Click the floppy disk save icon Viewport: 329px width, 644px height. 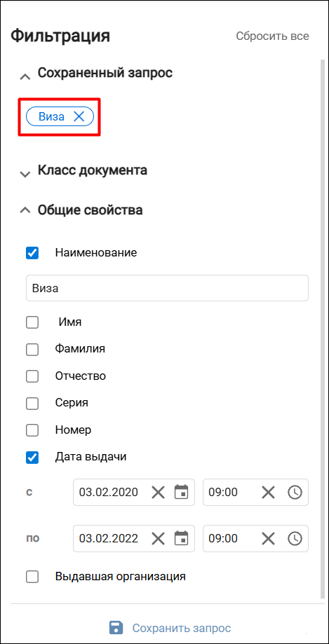tap(116, 627)
